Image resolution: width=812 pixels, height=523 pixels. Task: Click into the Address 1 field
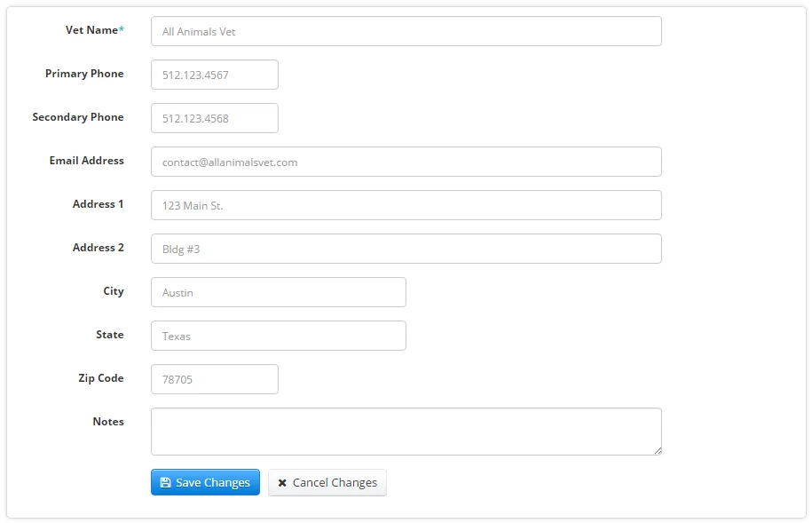pos(406,205)
